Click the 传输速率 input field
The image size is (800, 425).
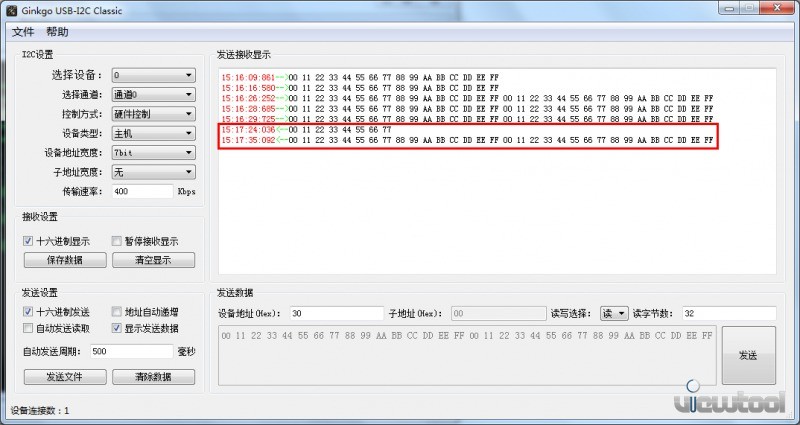[142, 191]
